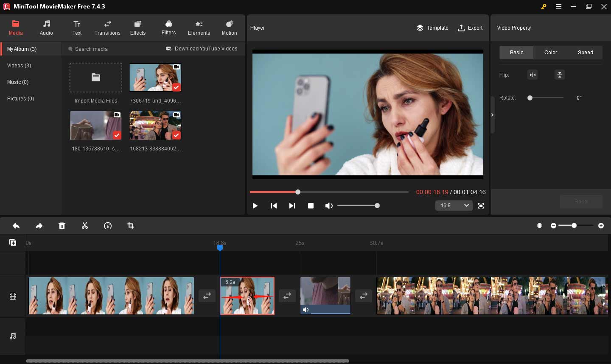The width and height of the screenshot is (611, 364).
Task: Mute the third clip's audio on the timeline
Action: tap(306, 310)
